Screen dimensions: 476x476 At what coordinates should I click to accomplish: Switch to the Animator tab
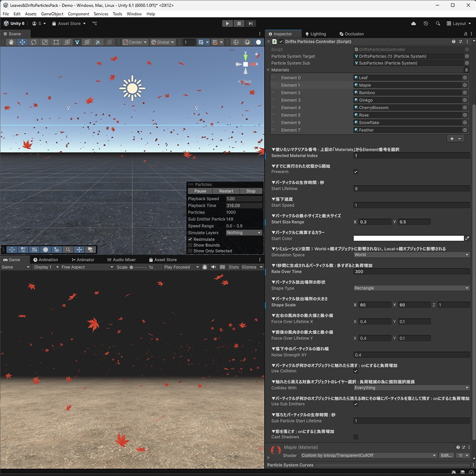point(83,260)
